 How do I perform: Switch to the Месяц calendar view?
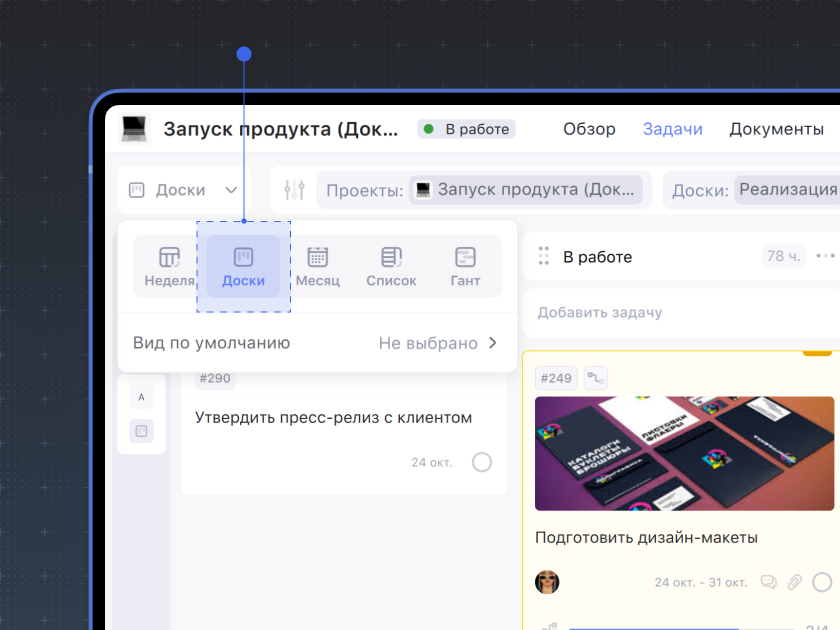pyautogui.click(x=317, y=266)
